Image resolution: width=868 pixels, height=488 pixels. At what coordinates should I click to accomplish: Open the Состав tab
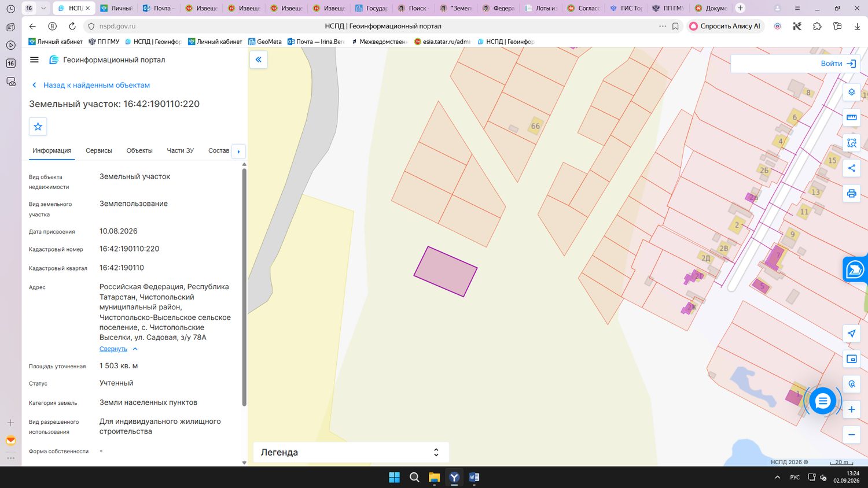coord(219,150)
